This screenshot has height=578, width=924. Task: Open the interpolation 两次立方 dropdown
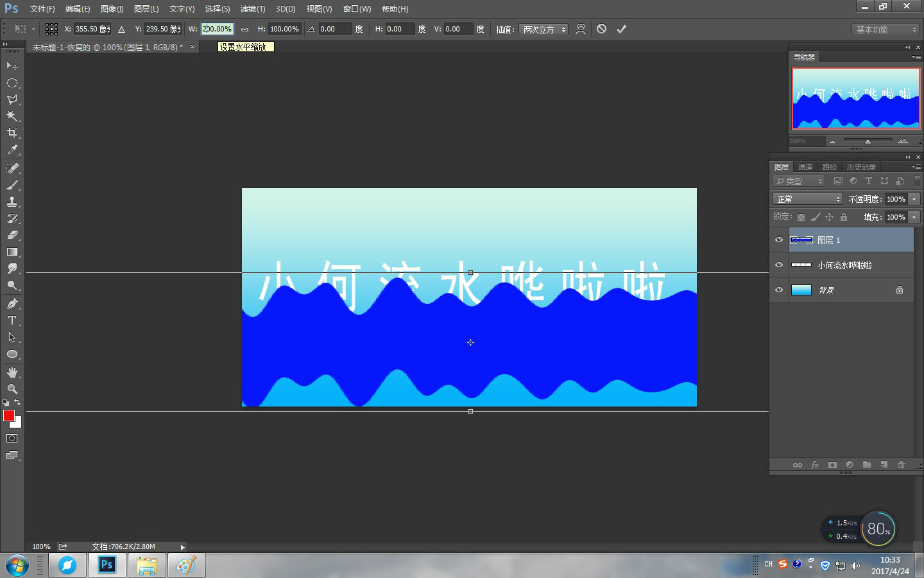[x=543, y=30]
